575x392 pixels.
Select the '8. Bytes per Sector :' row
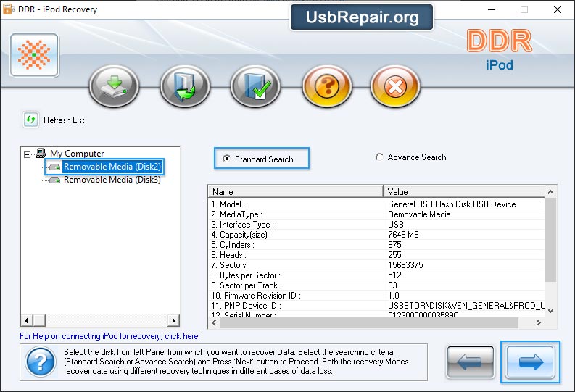point(376,275)
